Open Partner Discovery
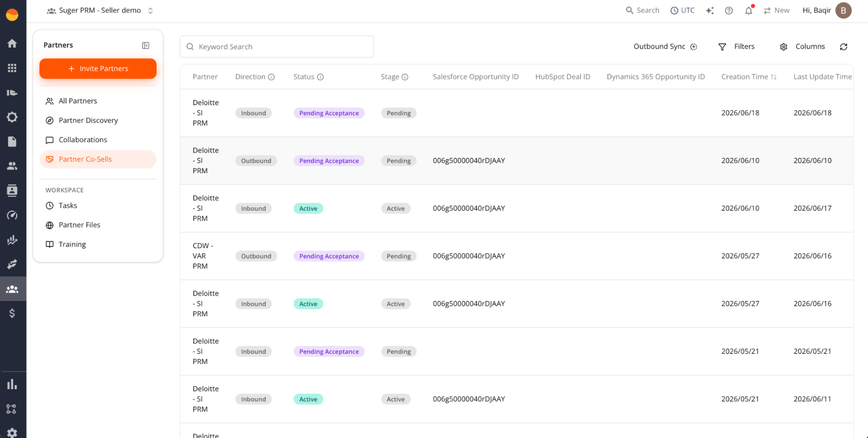Screen dimensions: 868x438 pos(98,120)
